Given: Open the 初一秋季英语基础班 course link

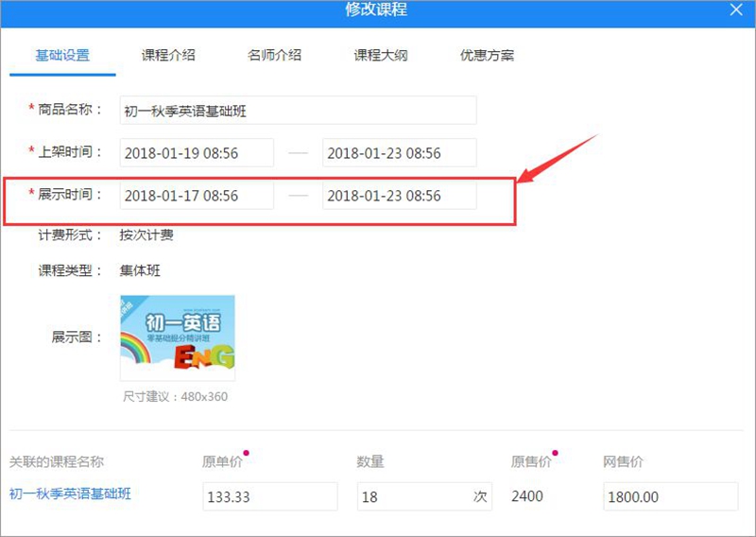Looking at the screenshot, I should click(70, 493).
